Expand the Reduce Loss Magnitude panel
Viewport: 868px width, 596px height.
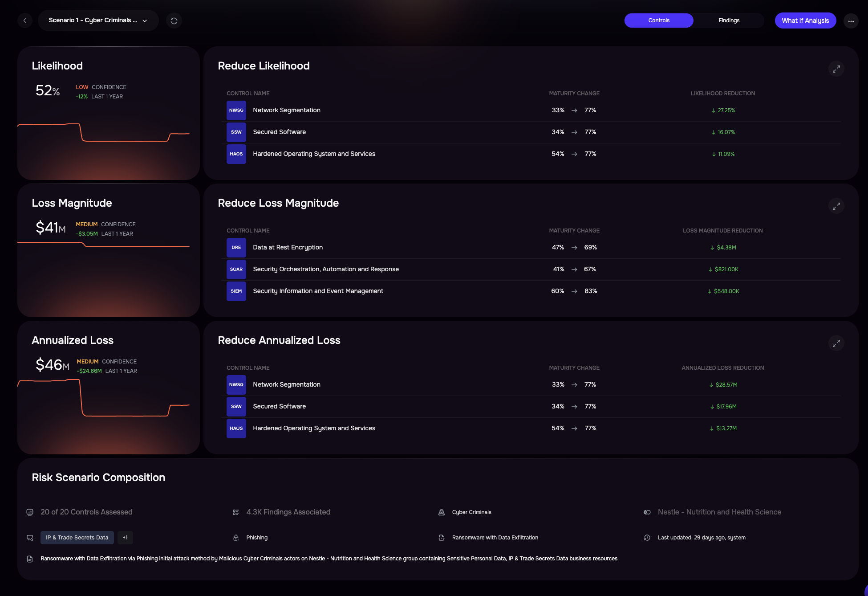click(x=836, y=206)
